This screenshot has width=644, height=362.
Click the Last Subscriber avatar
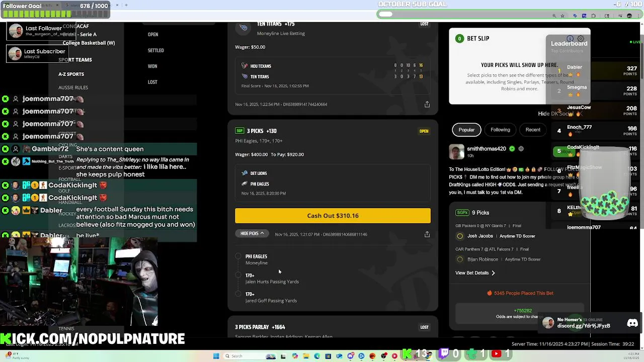(x=15, y=53)
